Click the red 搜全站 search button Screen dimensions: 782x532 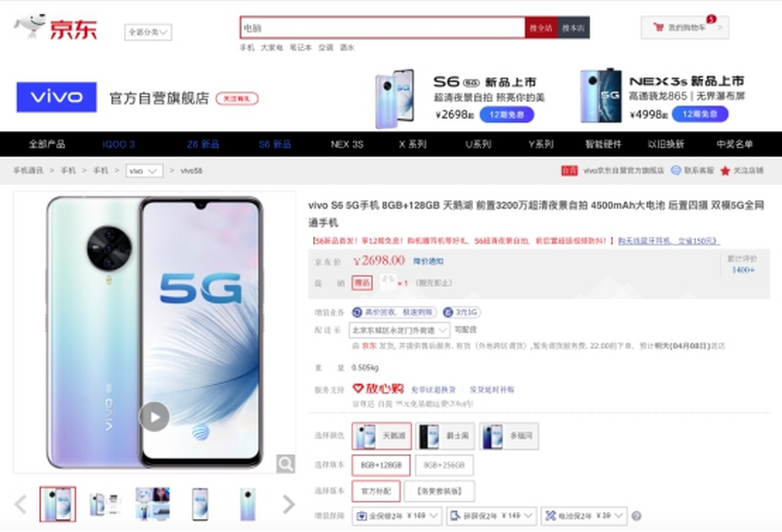click(541, 28)
